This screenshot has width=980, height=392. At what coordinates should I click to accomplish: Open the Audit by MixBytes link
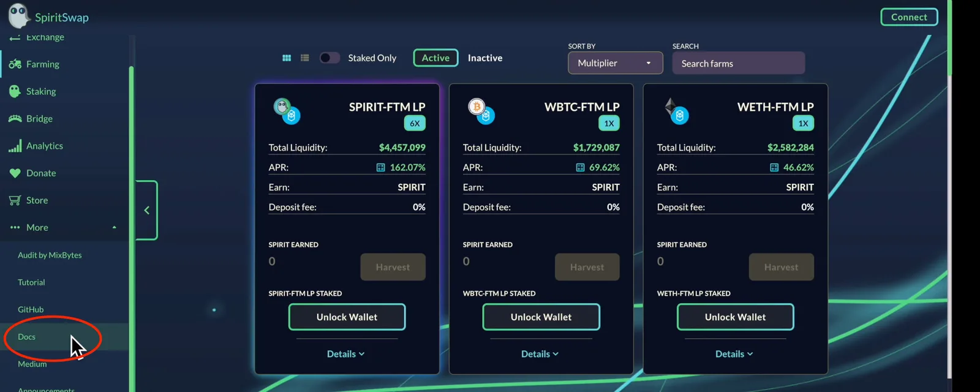click(x=50, y=255)
